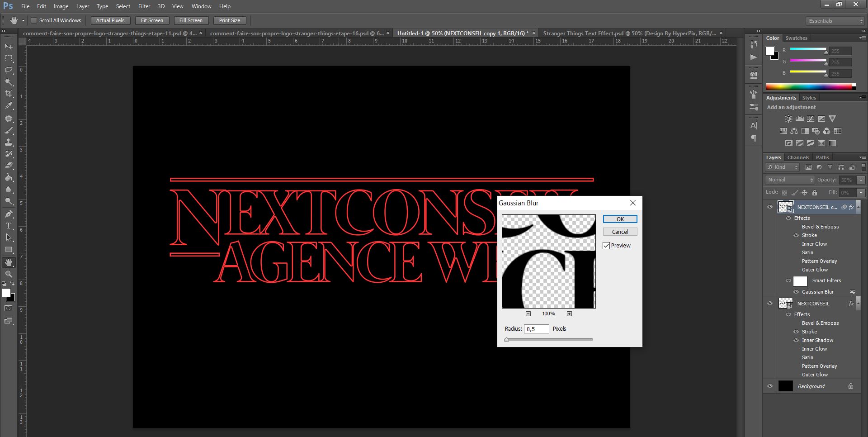
Task: Select the Magic Wand tool
Action: [9, 82]
